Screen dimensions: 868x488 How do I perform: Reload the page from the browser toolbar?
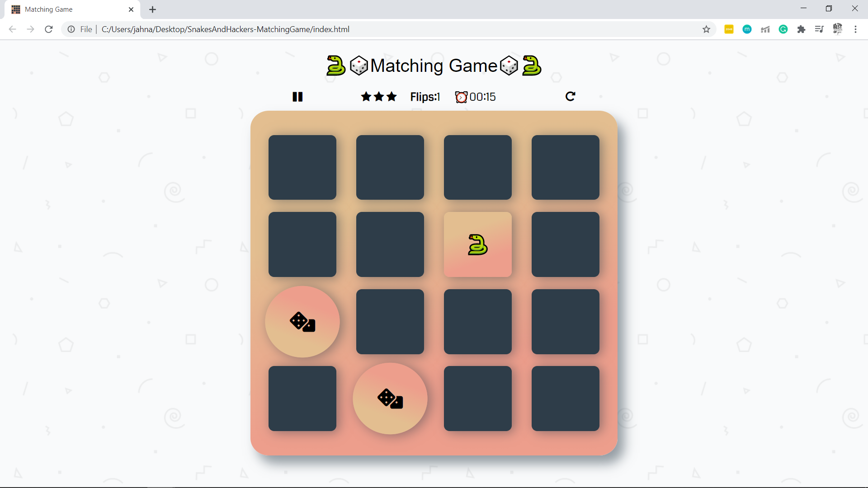(49, 29)
